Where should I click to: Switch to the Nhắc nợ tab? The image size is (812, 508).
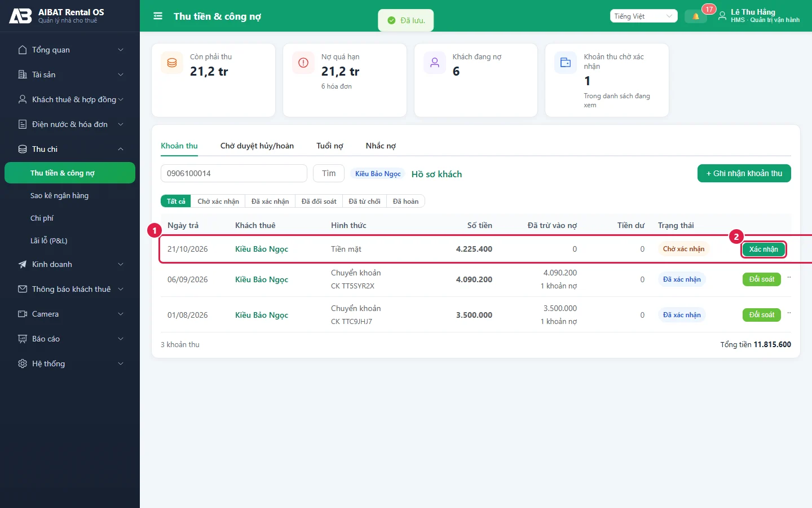point(381,146)
